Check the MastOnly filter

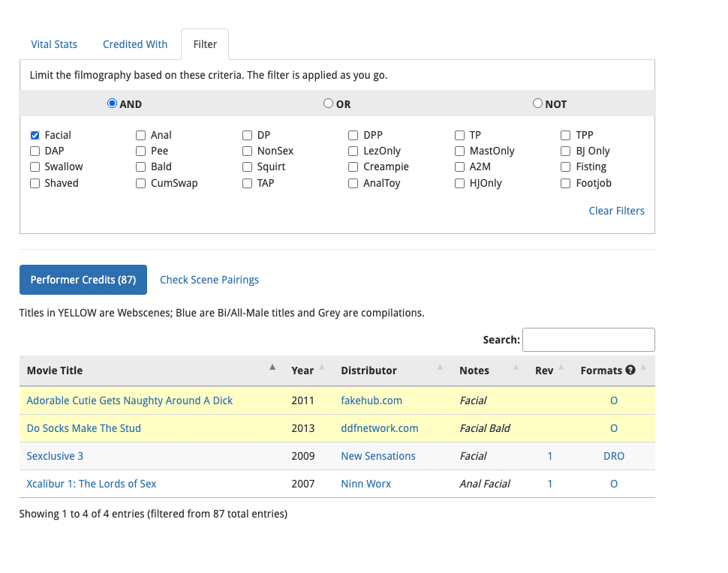[459, 151]
